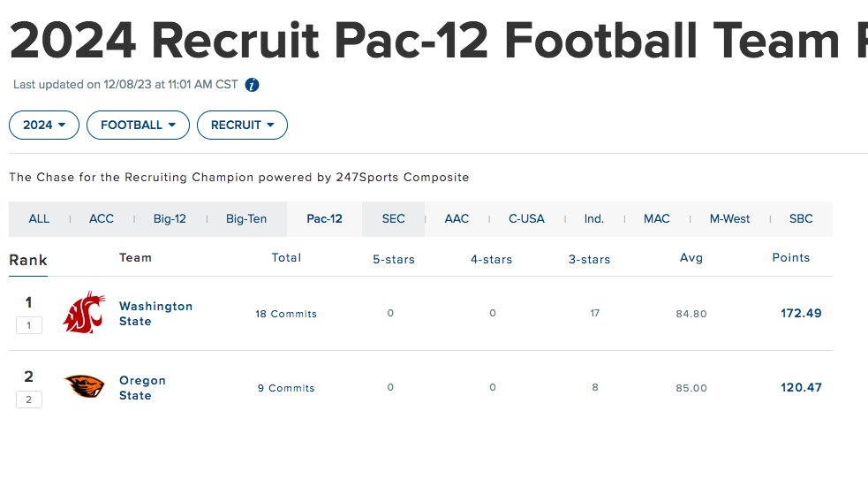This screenshot has height=487, width=868.
Task: Select the Big-Ten conference tab
Action: [x=246, y=219]
